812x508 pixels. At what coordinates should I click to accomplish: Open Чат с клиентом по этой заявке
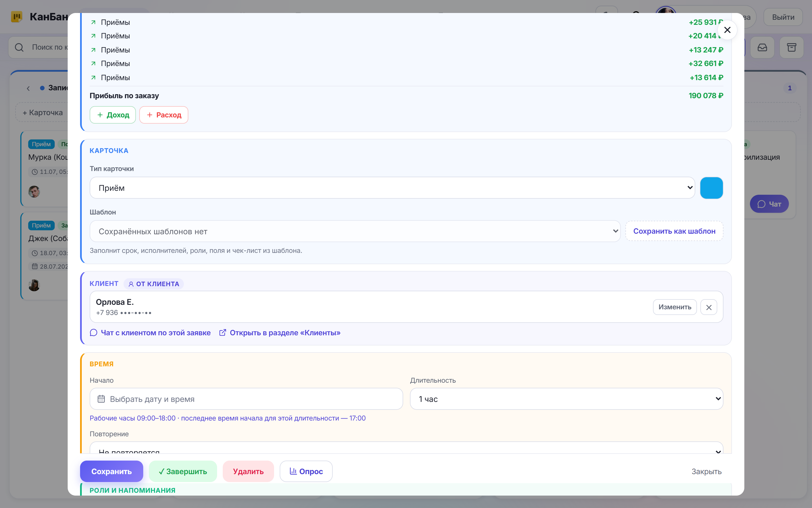(150, 333)
